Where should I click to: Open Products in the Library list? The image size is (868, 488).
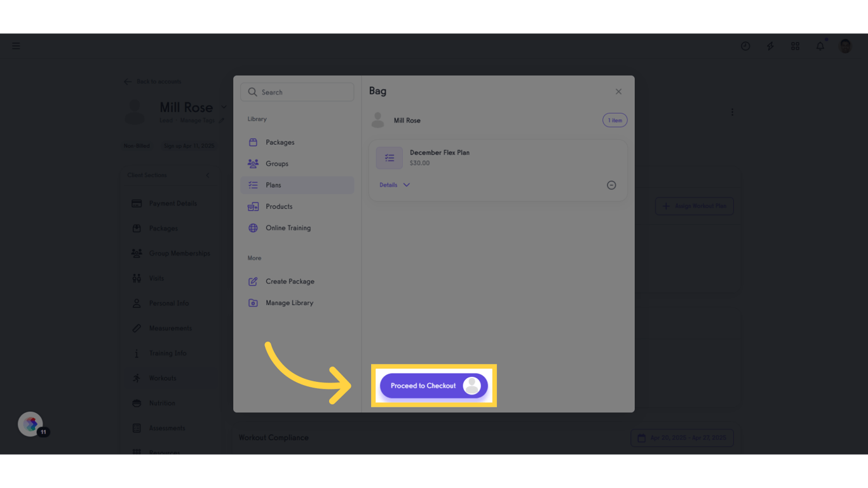(x=297, y=207)
